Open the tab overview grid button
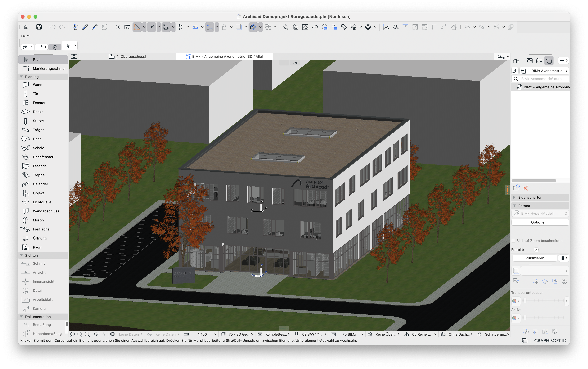588x369 pixels. coord(74,56)
